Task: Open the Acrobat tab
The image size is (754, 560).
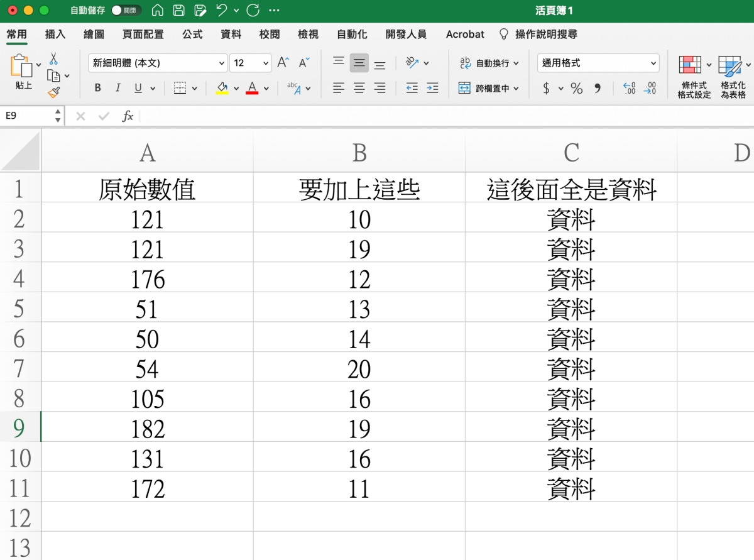Action: 465,35
